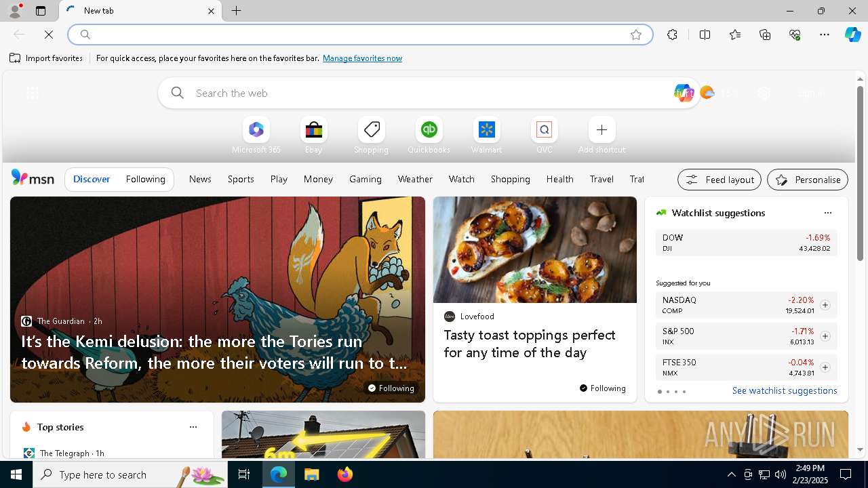Open the volume control icon
This screenshot has width=868, height=488.
[x=781, y=474]
